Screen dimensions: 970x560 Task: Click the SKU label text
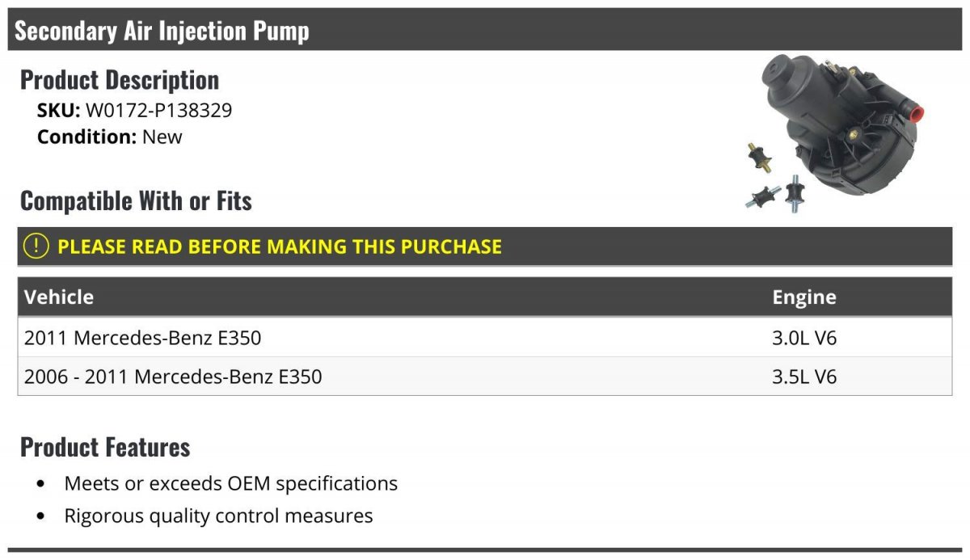[x=58, y=110]
